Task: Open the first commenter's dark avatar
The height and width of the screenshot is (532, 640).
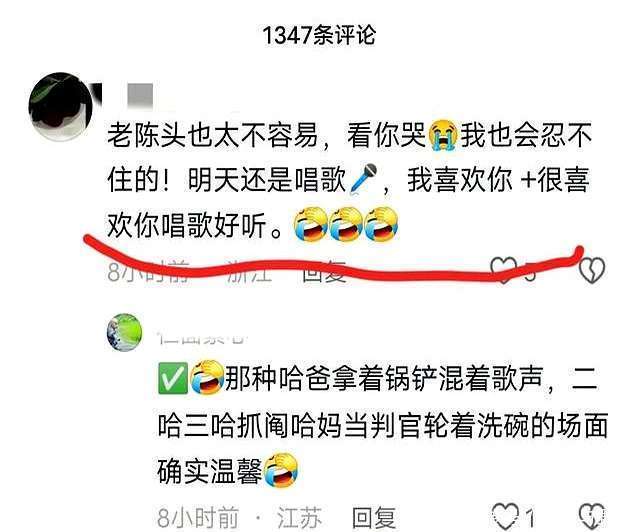Action: pyautogui.click(x=61, y=107)
